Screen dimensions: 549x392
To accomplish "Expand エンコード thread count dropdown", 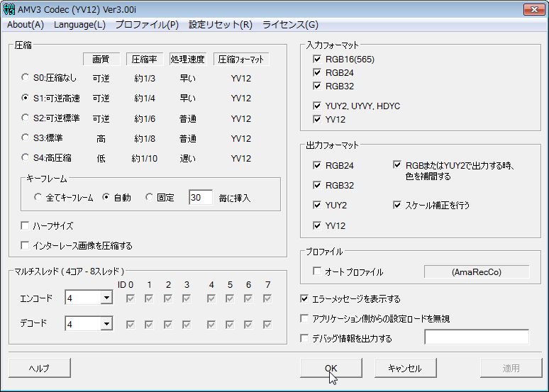I will tap(106, 298).
